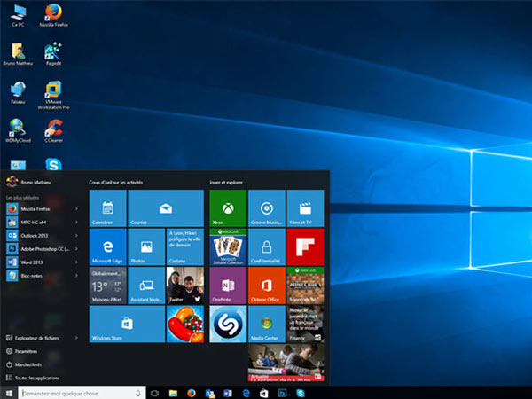The width and height of the screenshot is (532, 399).
Task: Open the Groove Musique tile
Action: click(x=267, y=208)
